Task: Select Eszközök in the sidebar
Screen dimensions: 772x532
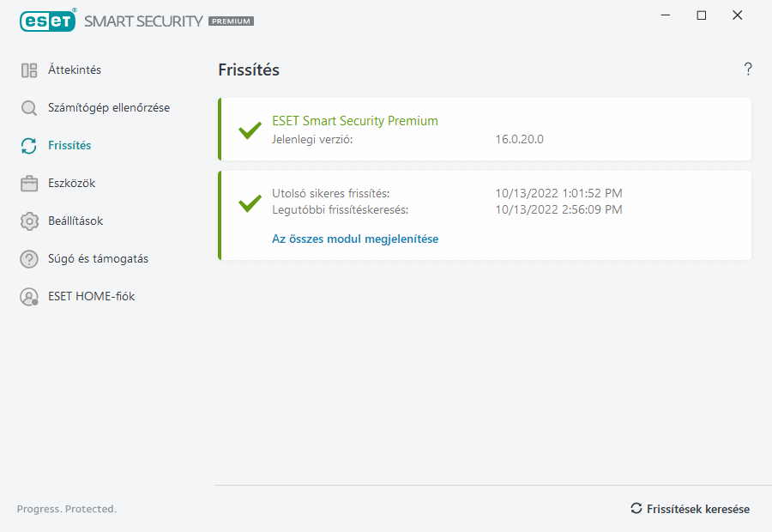Action: 72,184
